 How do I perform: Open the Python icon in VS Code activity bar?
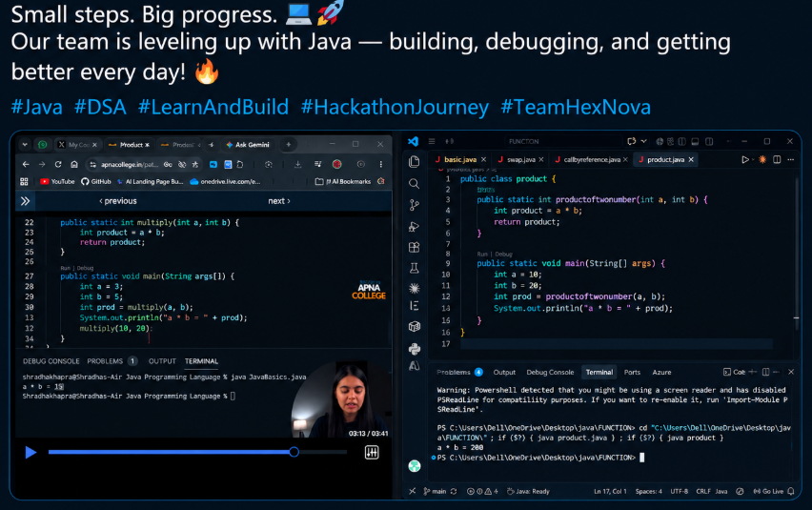click(415, 349)
